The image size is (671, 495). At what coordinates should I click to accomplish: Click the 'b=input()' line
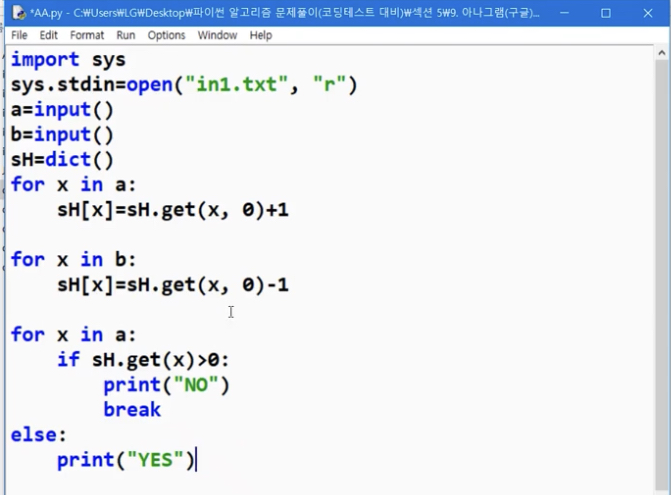(x=62, y=134)
